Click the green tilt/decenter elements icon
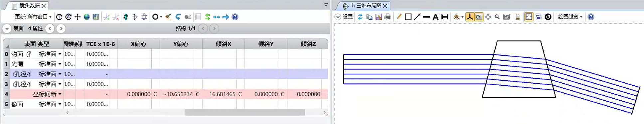 tap(126, 17)
